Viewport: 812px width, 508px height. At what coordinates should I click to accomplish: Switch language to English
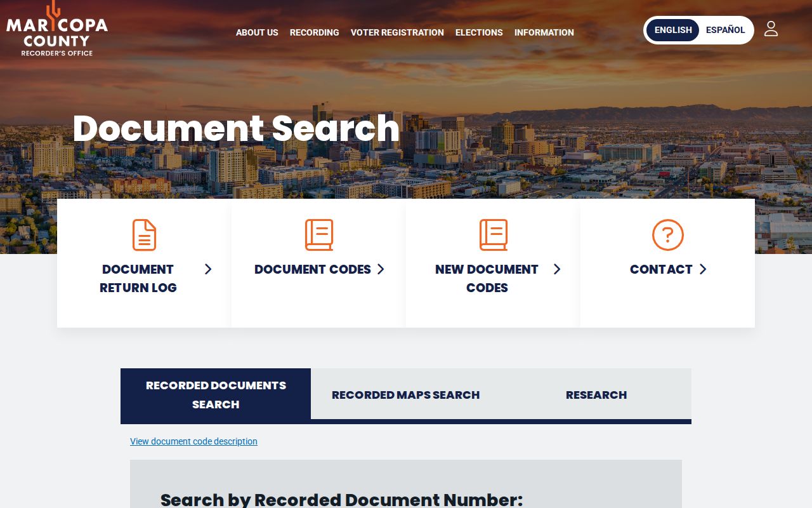pyautogui.click(x=673, y=30)
